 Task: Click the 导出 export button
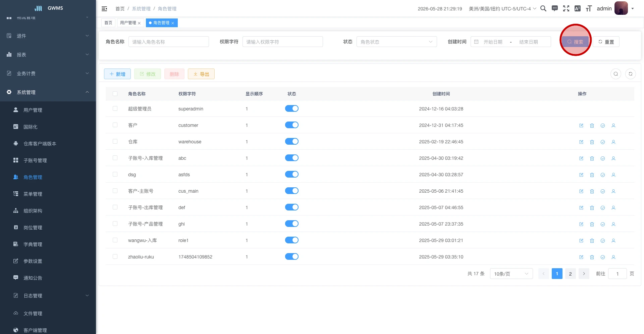point(201,74)
